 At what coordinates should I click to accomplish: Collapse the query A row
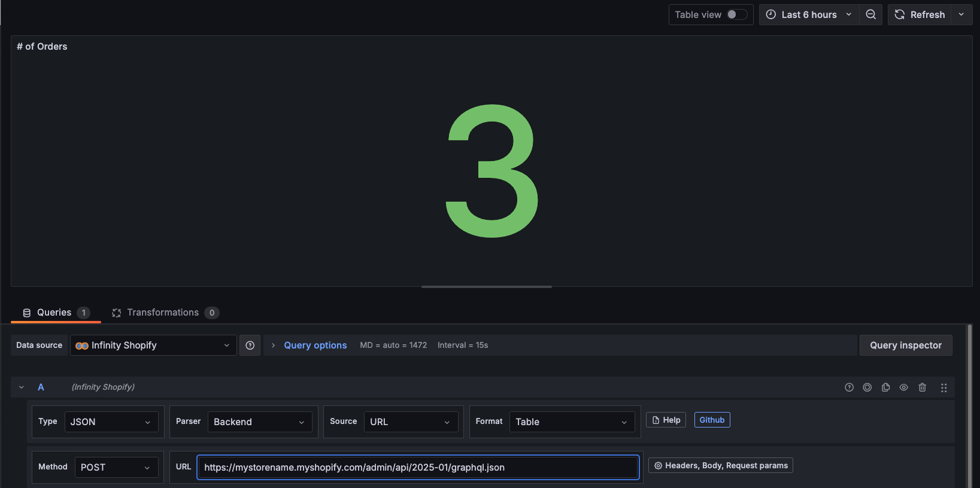click(x=22, y=387)
